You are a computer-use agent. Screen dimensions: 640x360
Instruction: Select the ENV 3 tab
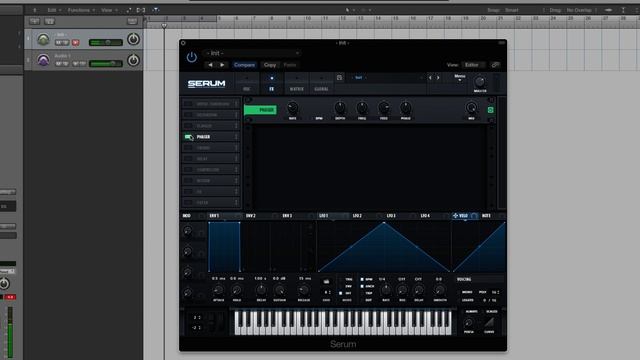pos(287,216)
